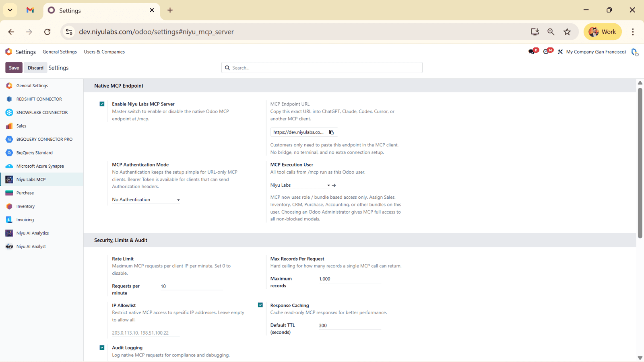
Task: Open the Gmail pinned tab
Action: point(30,10)
